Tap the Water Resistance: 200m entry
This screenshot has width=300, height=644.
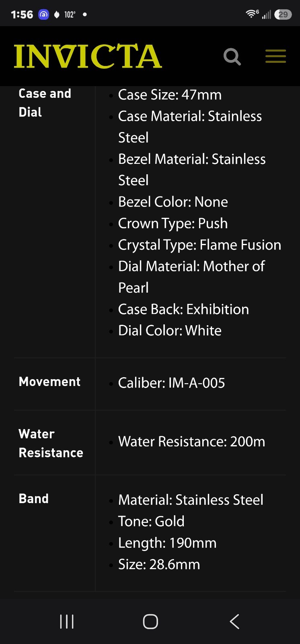pyautogui.click(x=191, y=442)
